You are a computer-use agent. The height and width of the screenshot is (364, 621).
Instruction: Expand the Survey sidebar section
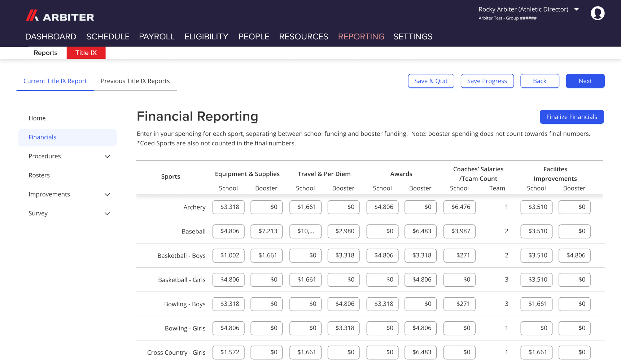107,214
